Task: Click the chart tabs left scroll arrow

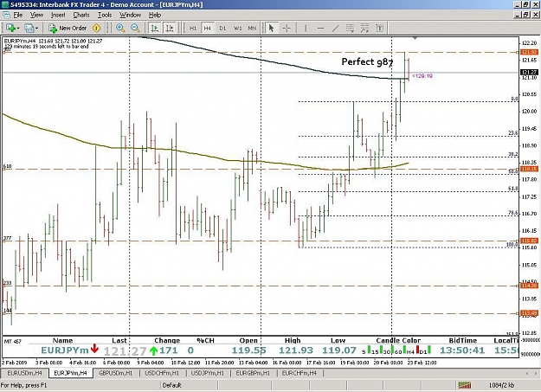Action: click(x=527, y=373)
